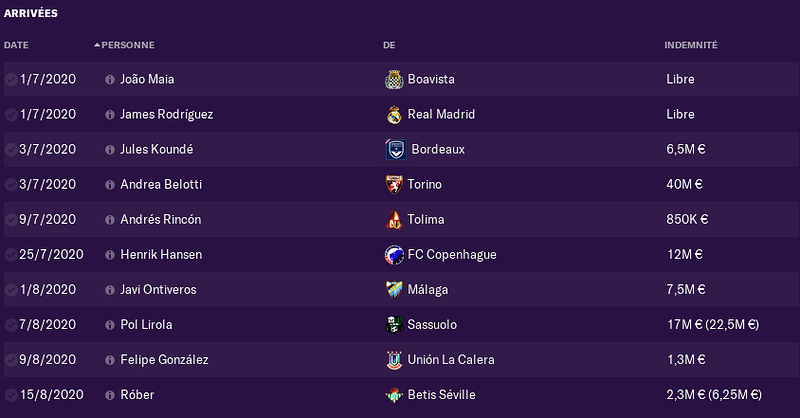Open the Bordeaux club badge
Image resolution: width=800 pixels, height=418 pixels.
(395, 150)
